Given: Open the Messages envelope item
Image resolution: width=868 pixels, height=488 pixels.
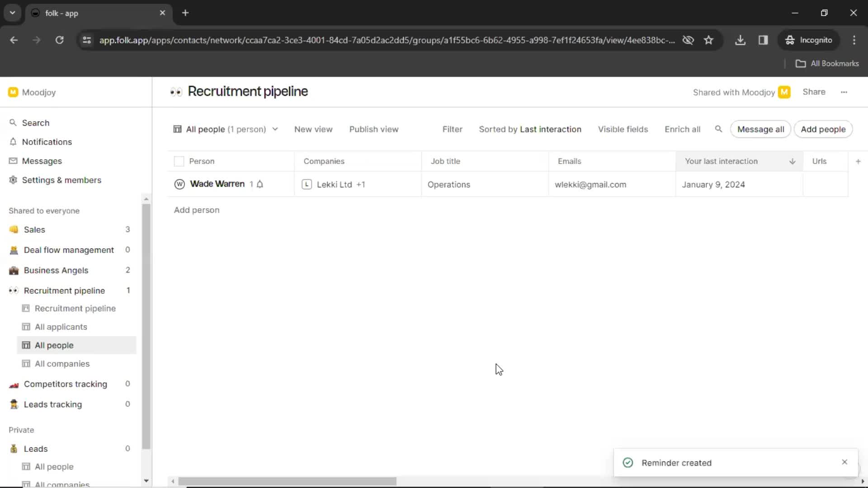Looking at the screenshot, I should 35,161.
